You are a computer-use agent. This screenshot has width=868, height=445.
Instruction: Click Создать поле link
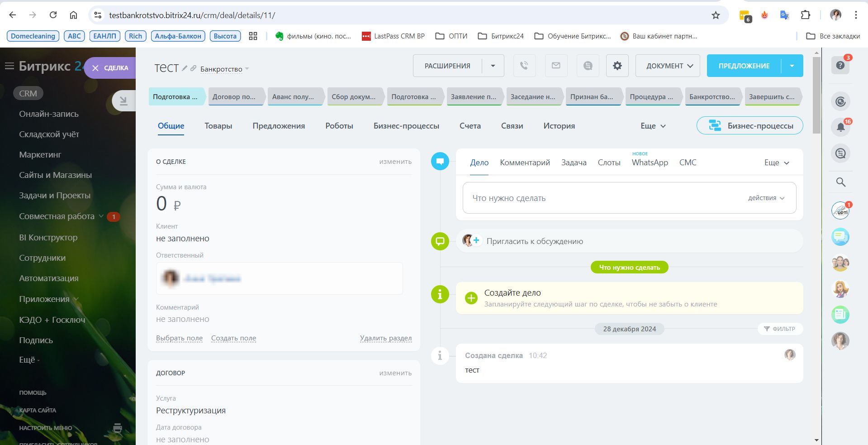tap(233, 338)
